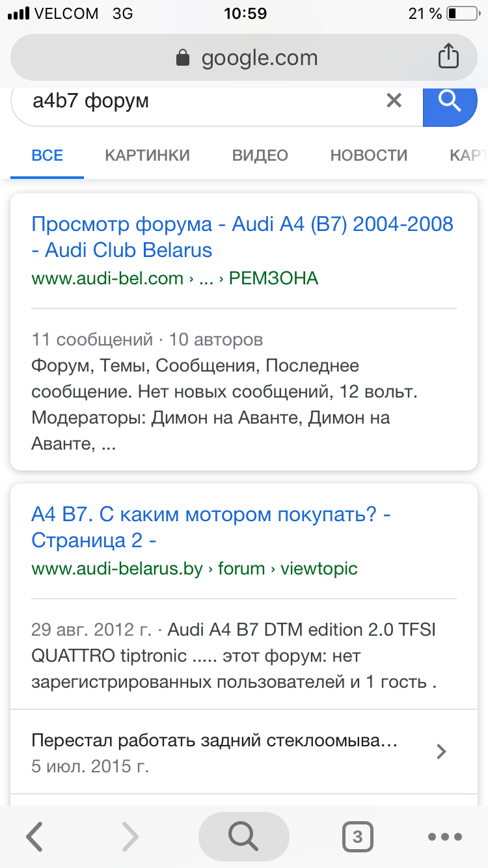Image resolution: width=488 pixels, height=868 pixels.
Task: Switch to the НОВОСТИ tab
Action: 369,156
